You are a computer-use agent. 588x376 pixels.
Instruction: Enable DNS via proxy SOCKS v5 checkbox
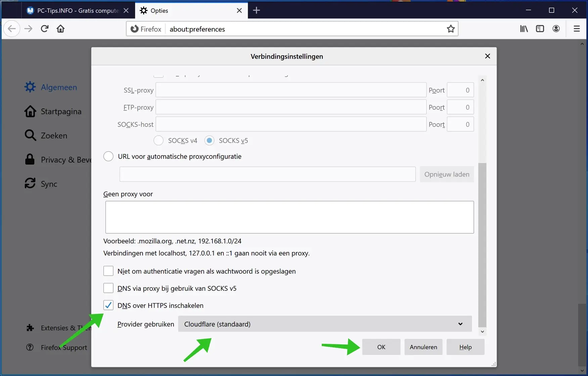[x=108, y=288]
